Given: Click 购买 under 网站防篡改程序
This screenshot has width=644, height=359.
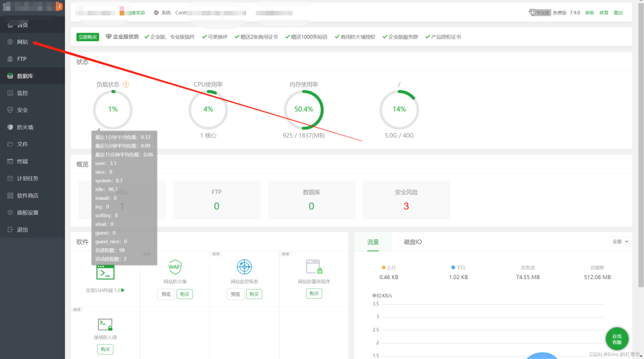Looking at the screenshot, I should 314,294.
